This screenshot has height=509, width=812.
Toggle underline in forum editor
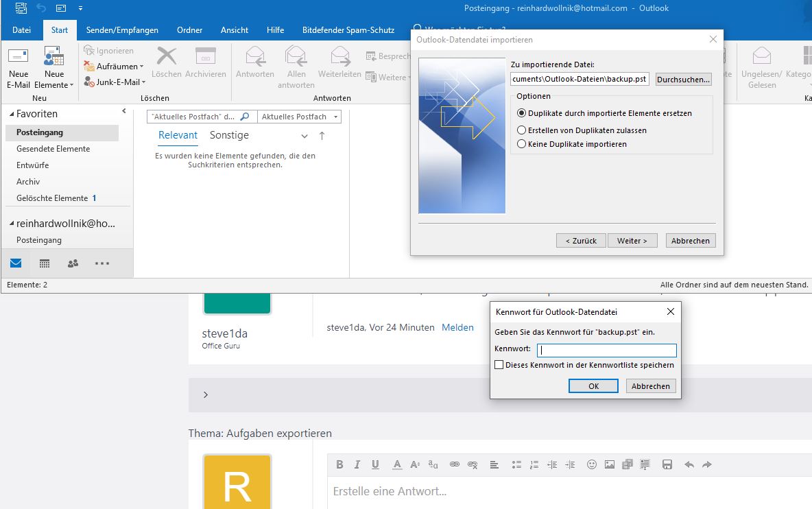[x=375, y=464]
